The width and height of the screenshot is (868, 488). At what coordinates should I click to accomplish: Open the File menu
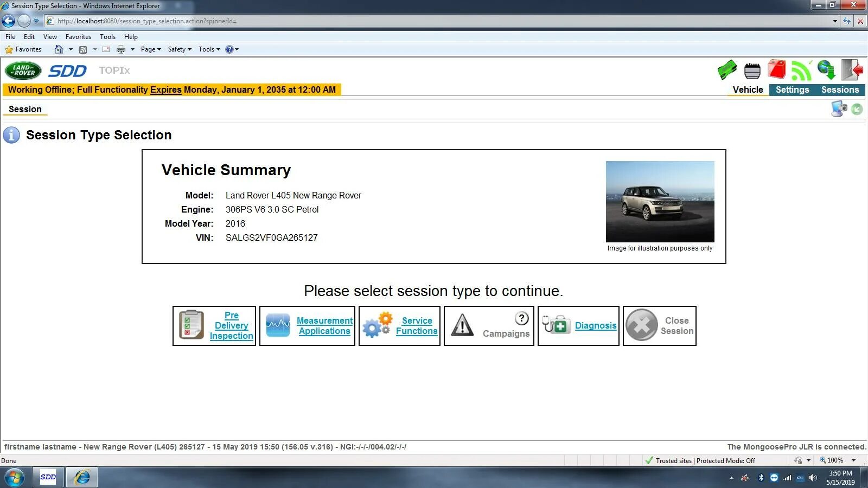point(10,37)
